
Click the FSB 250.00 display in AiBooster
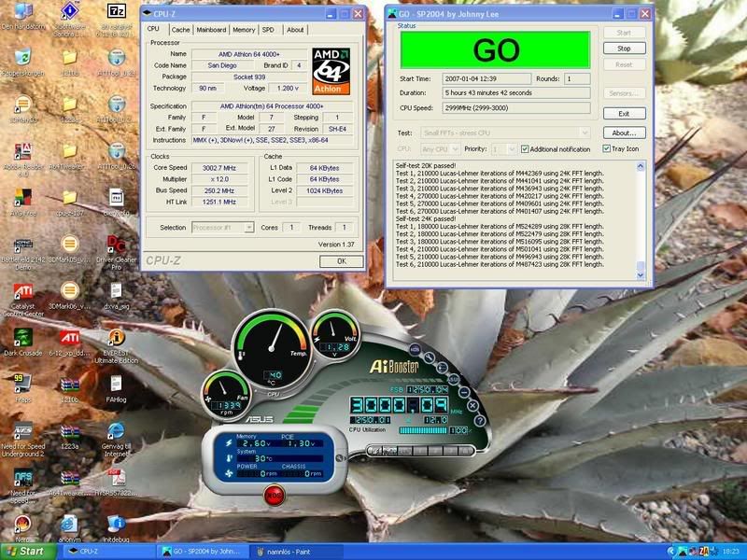pyautogui.click(x=427, y=389)
